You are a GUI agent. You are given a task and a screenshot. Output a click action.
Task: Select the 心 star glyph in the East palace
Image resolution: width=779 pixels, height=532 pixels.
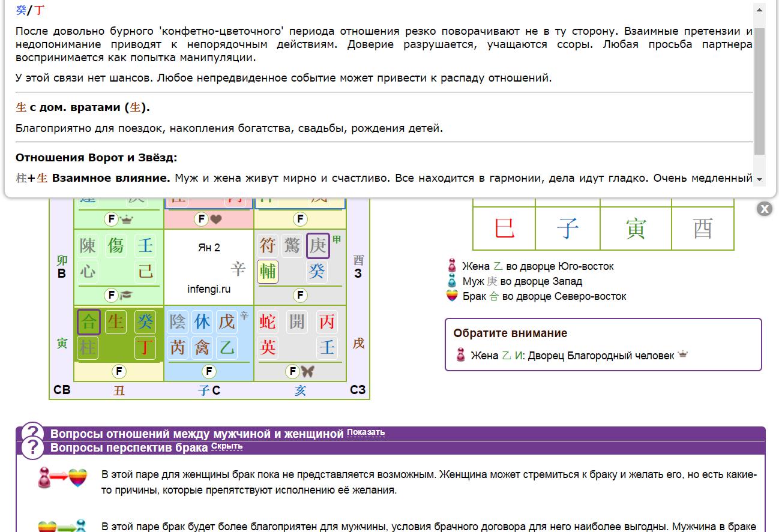[x=88, y=271]
